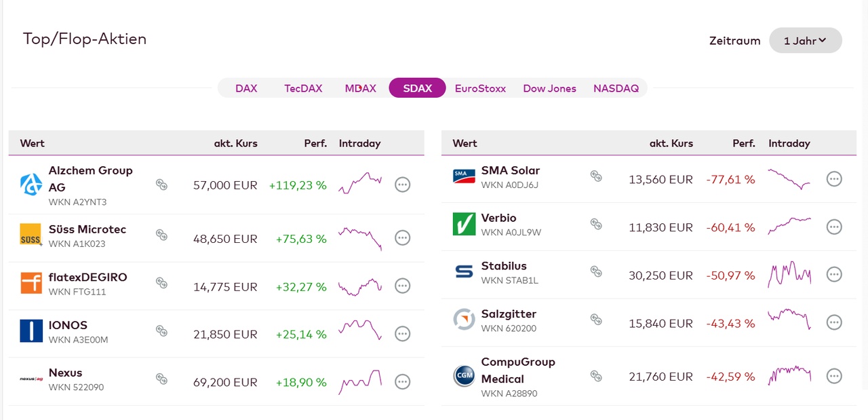Click the IONOS logo
This screenshot has width=868, height=420.
[31, 330]
